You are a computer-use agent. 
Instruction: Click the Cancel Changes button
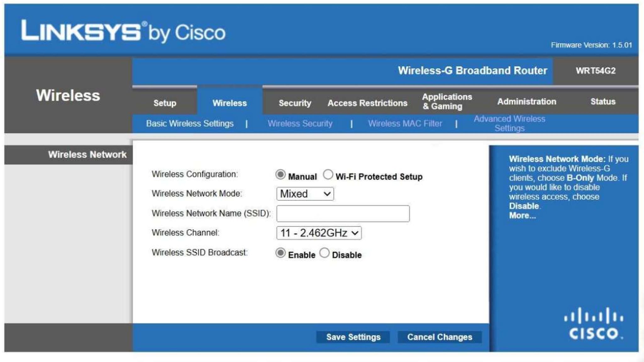tap(439, 337)
